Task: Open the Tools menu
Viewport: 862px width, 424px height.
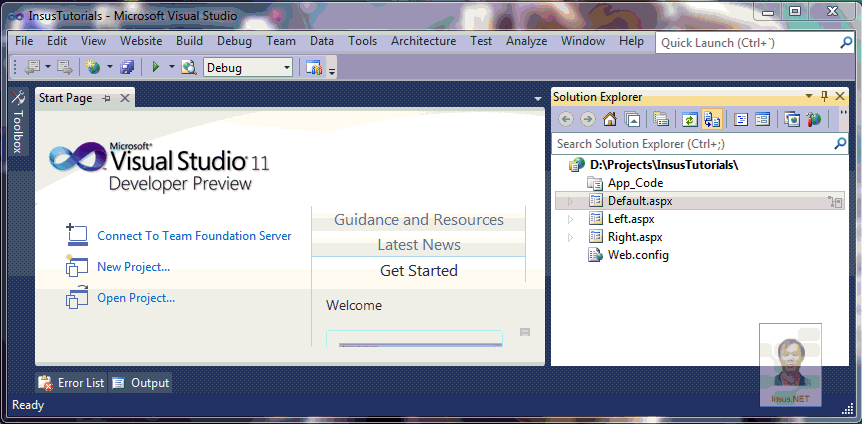Action: [x=363, y=41]
